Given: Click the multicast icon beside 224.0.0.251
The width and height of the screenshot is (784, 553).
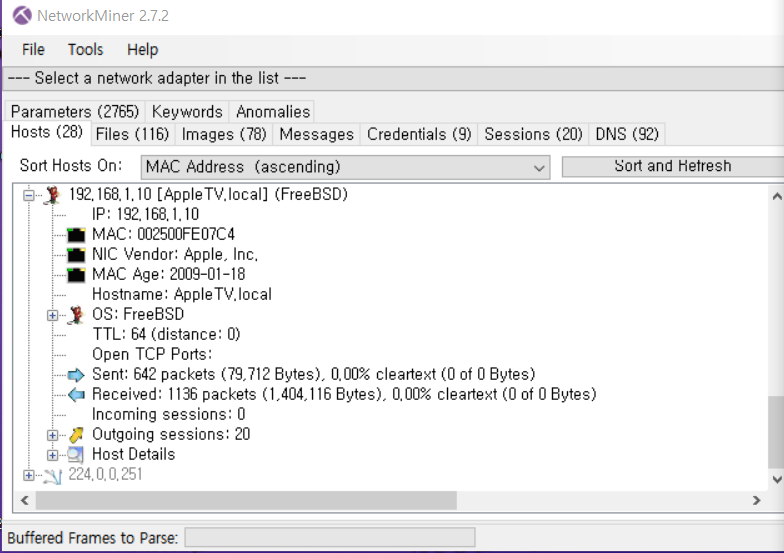Looking at the screenshot, I should pyautogui.click(x=52, y=476).
